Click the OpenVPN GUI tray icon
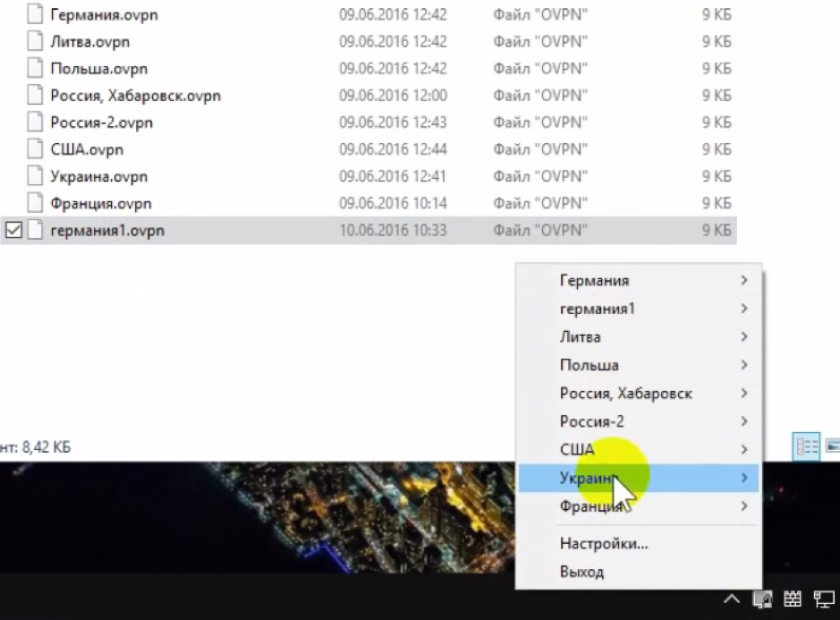The height and width of the screenshot is (620, 840). (763, 599)
